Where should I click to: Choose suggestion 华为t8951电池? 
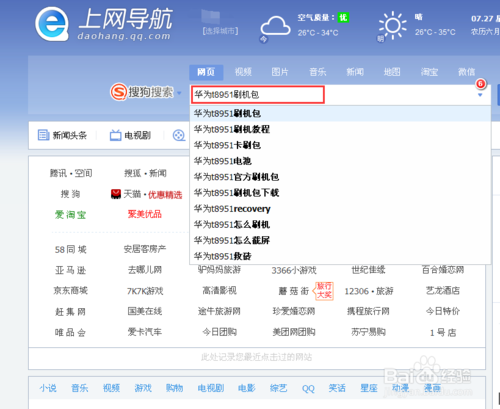(340, 161)
